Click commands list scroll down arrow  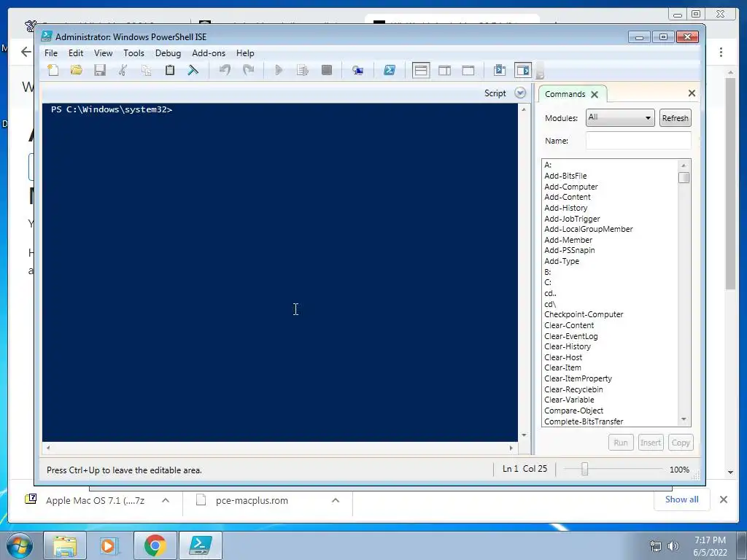coord(684,419)
